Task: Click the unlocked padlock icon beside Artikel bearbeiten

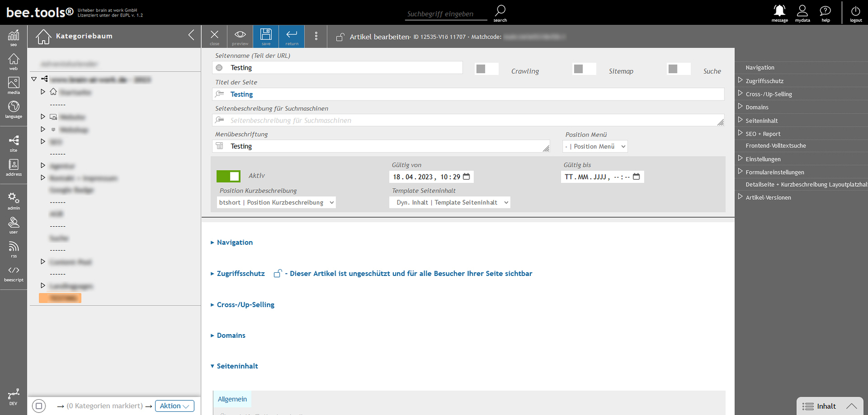Action: click(x=340, y=37)
